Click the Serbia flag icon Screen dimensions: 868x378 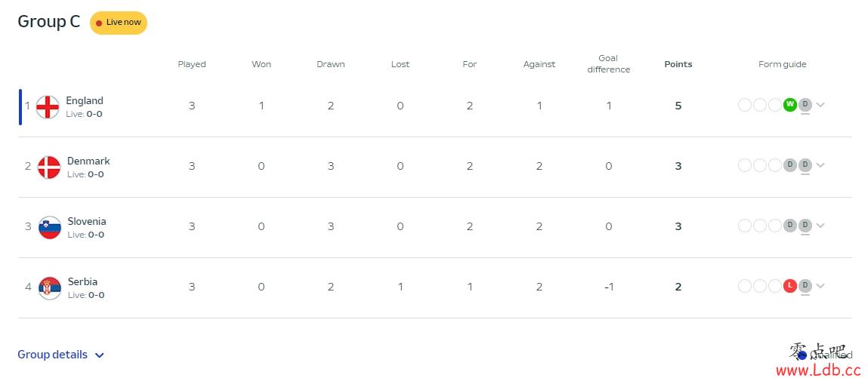tap(50, 288)
